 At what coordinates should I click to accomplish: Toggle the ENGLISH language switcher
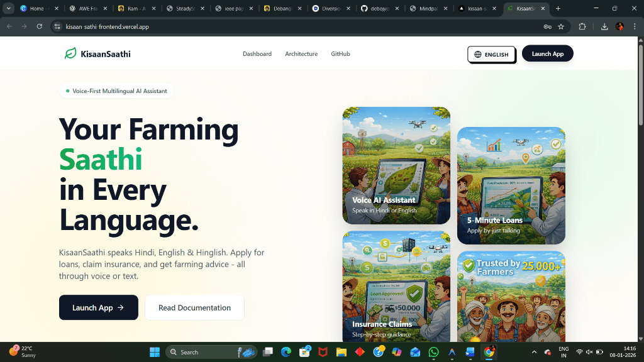pyautogui.click(x=491, y=54)
